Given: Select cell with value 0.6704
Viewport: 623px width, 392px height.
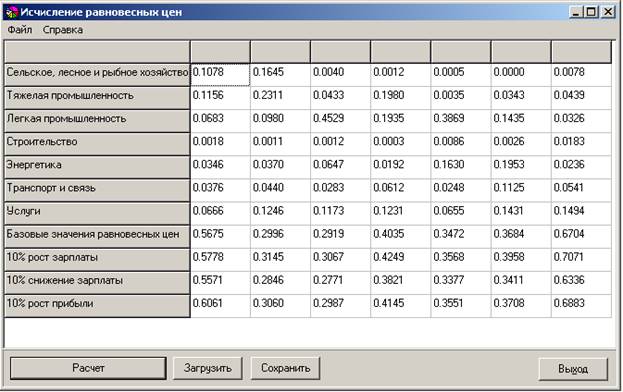Looking at the screenshot, I should click(581, 236).
